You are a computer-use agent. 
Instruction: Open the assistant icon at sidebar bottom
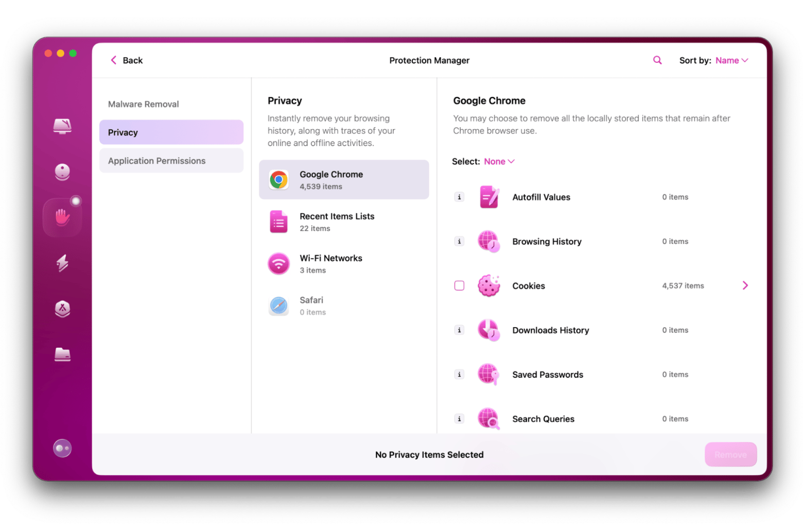pos(62,448)
